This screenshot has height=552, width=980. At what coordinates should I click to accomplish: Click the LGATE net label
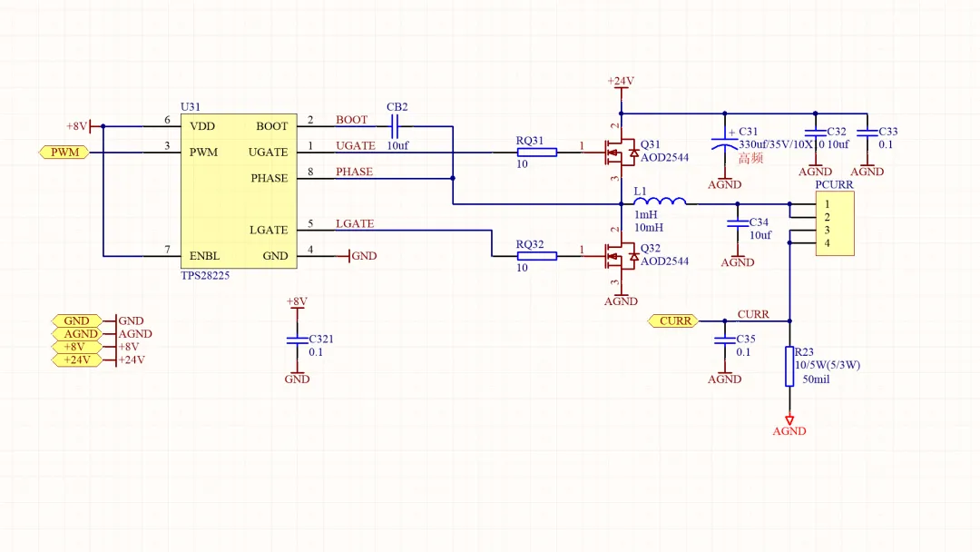click(x=355, y=223)
